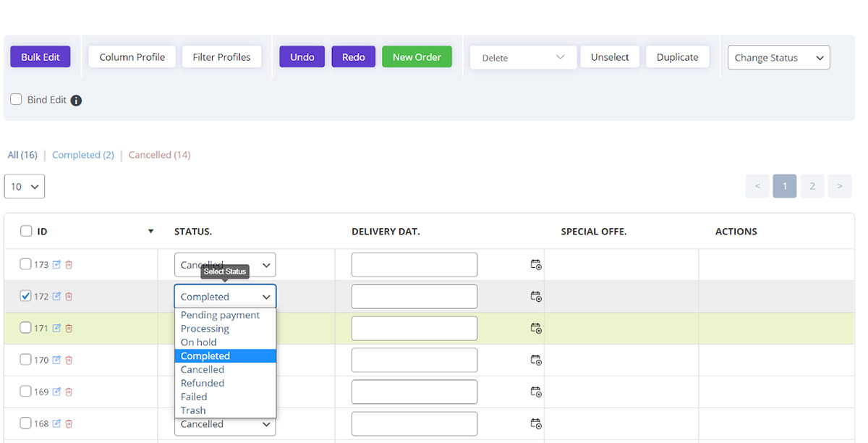Toggle select-all checkbox in ID header

click(x=26, y=231)
